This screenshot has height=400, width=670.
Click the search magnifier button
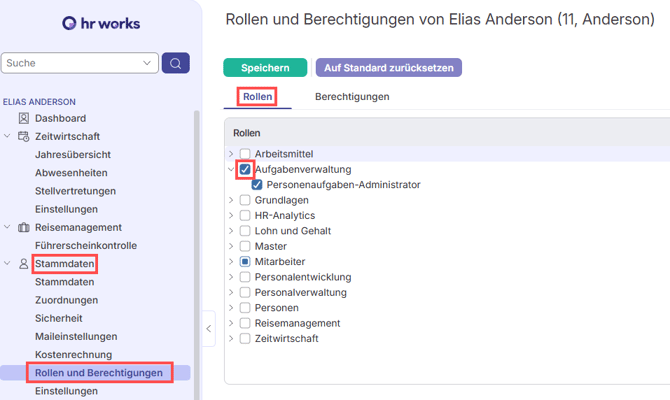click(x=176, y=63)
